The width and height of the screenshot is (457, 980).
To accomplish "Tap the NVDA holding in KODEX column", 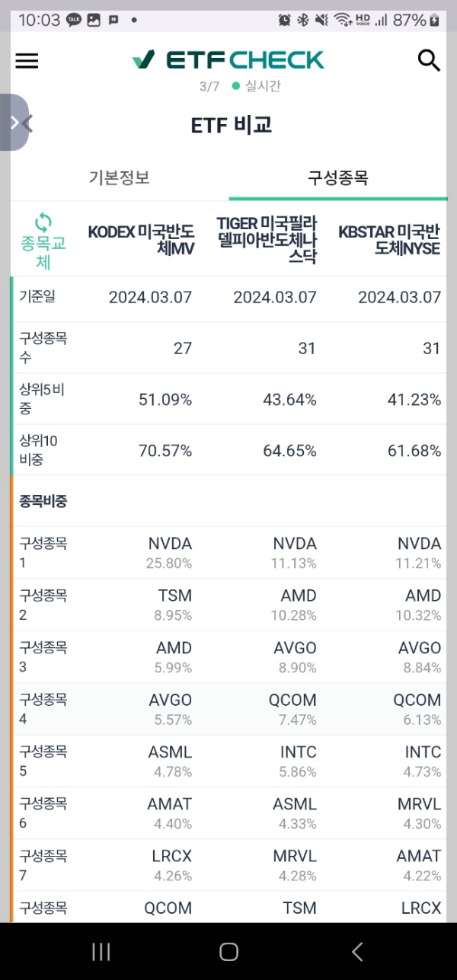I will (x=169, y=543).
